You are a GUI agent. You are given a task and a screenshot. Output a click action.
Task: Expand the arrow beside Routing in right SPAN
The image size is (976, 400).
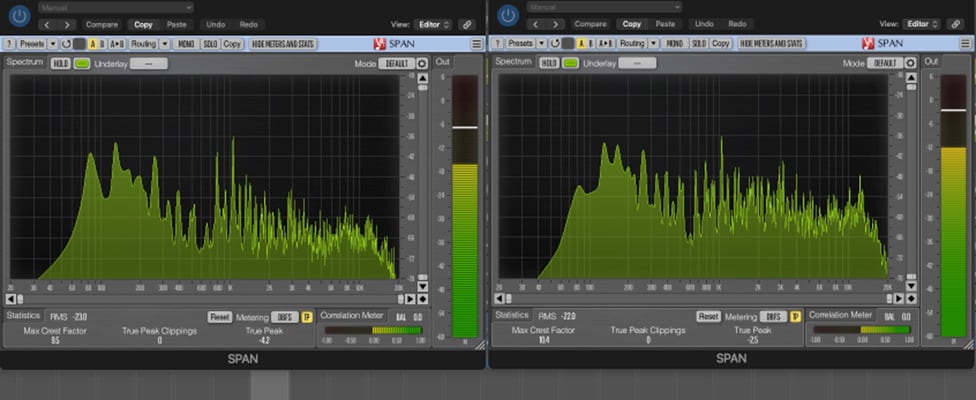pyautogui.click(x=654, y=44)
